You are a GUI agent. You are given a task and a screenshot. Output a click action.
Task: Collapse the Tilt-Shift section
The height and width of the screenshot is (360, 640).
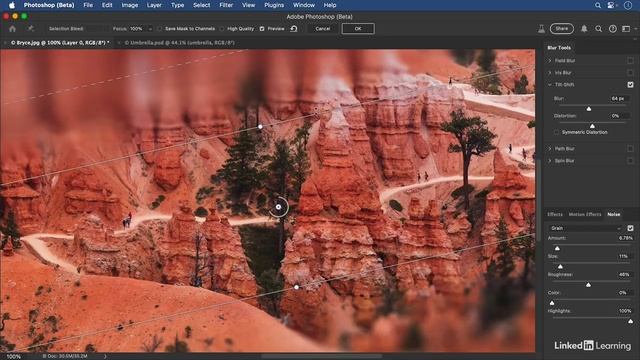click(550, 84)
